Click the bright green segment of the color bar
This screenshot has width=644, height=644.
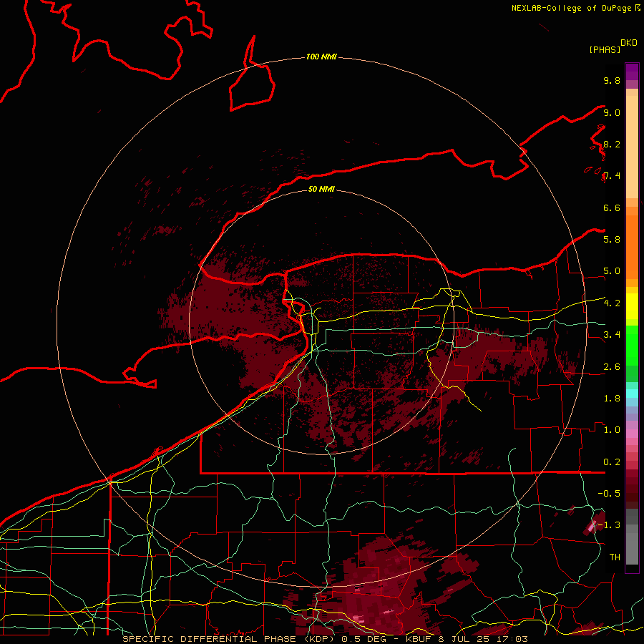click(632, 345)
